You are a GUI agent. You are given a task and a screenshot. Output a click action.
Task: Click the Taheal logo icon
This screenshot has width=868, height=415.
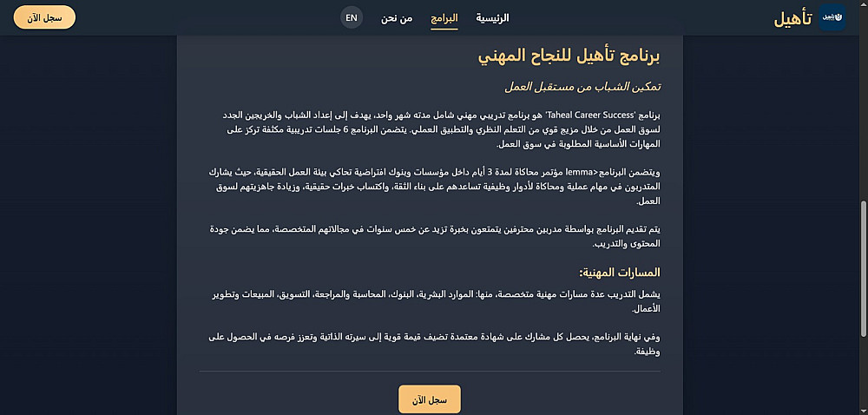(x=832, y=17)
